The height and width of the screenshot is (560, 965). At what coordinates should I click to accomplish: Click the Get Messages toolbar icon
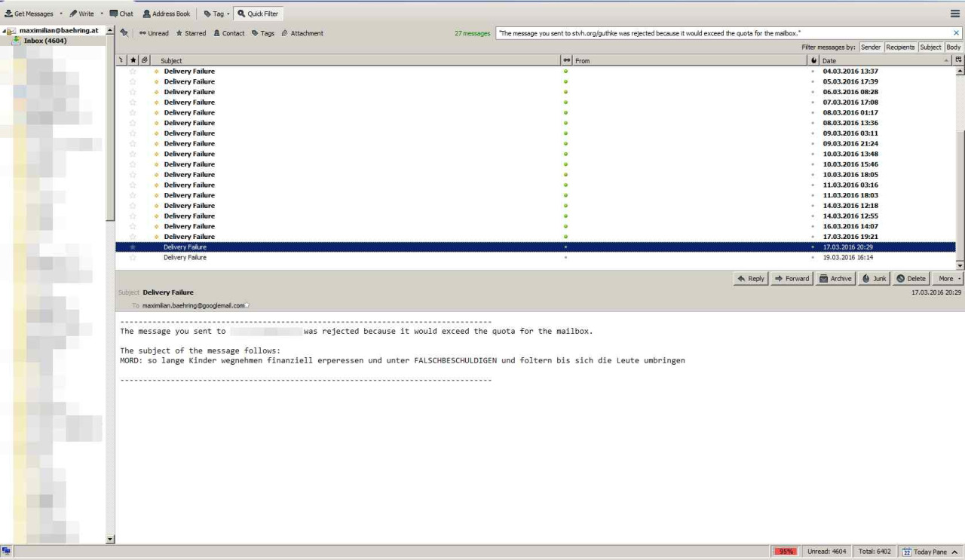9,14
